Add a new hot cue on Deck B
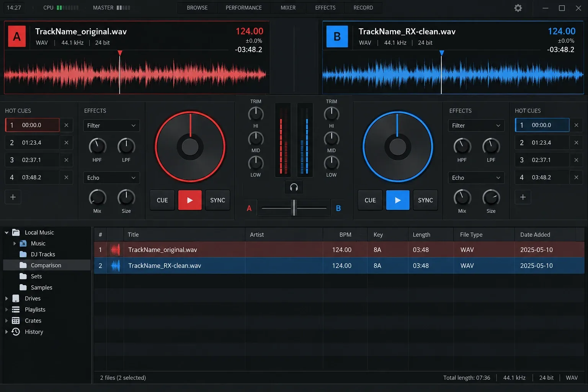The image size is (588, 392). point(523,197)
